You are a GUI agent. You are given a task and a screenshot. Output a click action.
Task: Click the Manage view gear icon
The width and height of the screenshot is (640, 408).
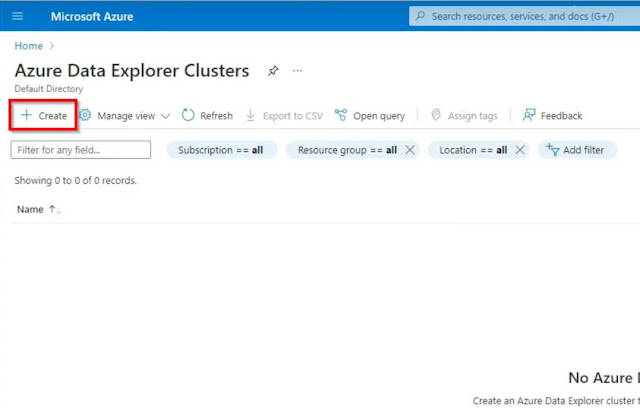click(x=85, y=115)
